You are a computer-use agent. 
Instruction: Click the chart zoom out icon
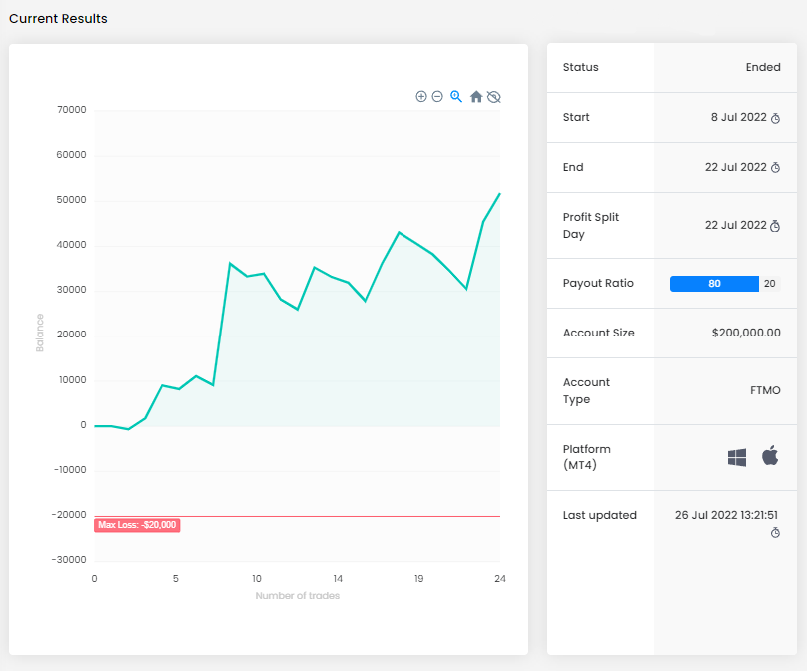coord(437,96)
